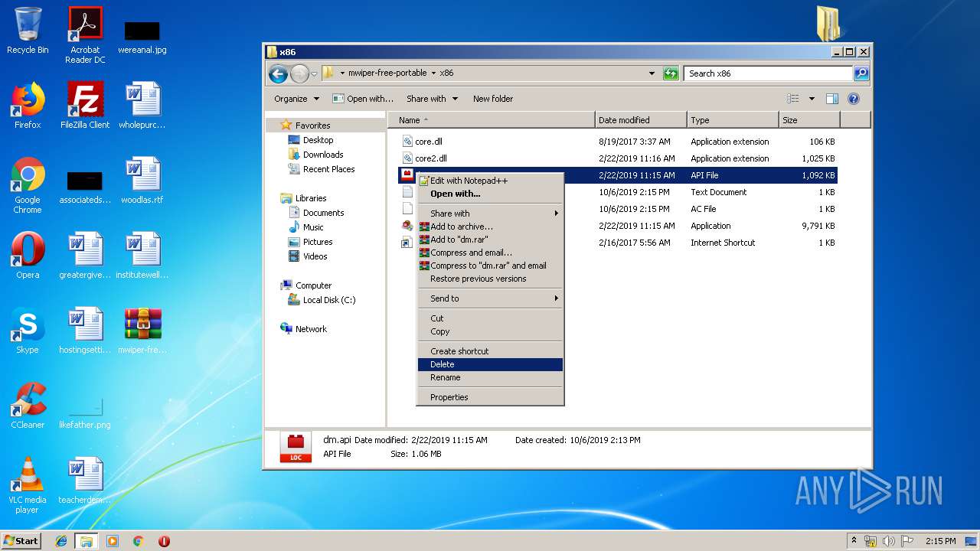Launch Firefox from desktop
This screenshot has height=551, width=980.
(28, 106)
